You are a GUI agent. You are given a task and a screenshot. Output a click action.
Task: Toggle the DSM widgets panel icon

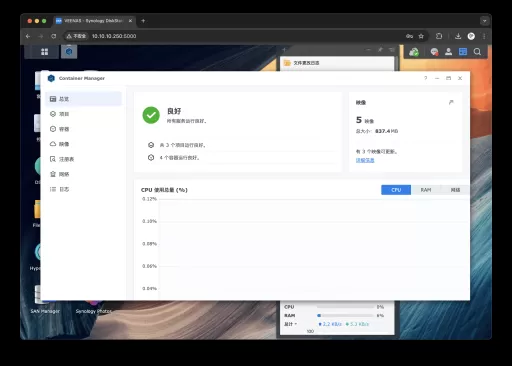coord(463,52)
